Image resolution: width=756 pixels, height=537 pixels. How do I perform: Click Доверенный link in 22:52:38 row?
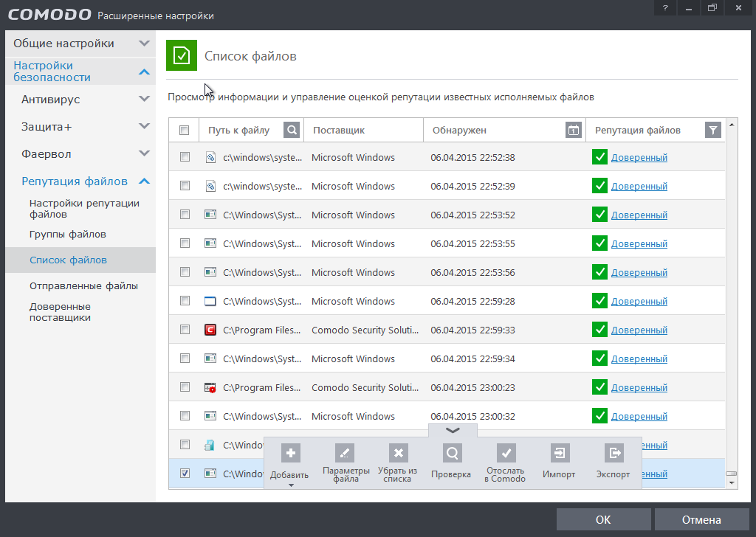pyautogui.click(x=639, y=158)
